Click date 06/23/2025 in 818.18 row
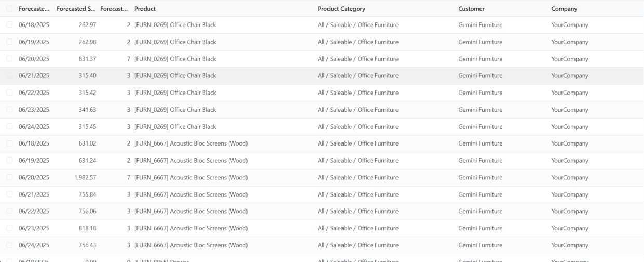 point(34,228)
